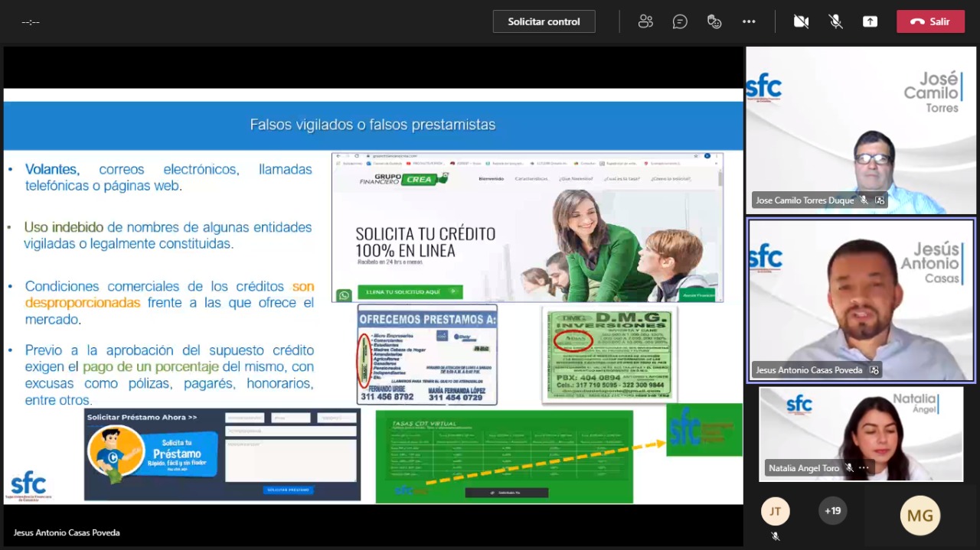Click Natalia Angel Toro's muted mic icon
This screenshot has width=980, height=550.
[849, 468]
